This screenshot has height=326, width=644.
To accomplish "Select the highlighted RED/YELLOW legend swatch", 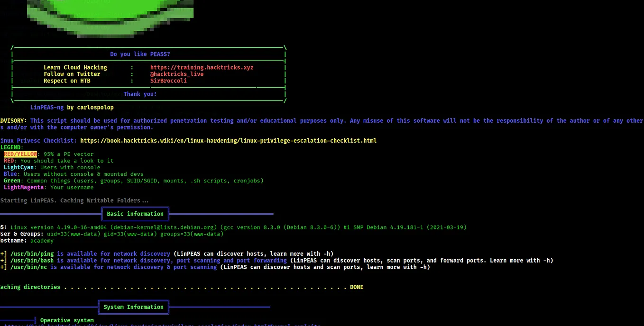I will (20, 154).
